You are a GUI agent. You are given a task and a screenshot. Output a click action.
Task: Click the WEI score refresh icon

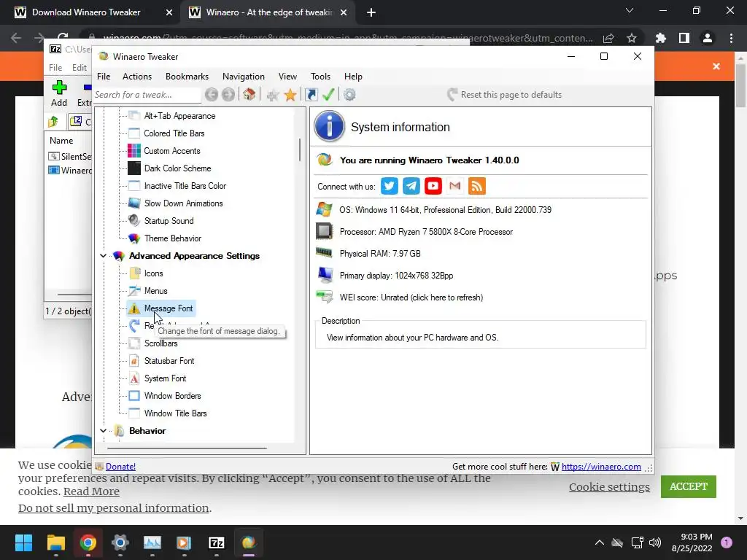click(x=325, y=297)
